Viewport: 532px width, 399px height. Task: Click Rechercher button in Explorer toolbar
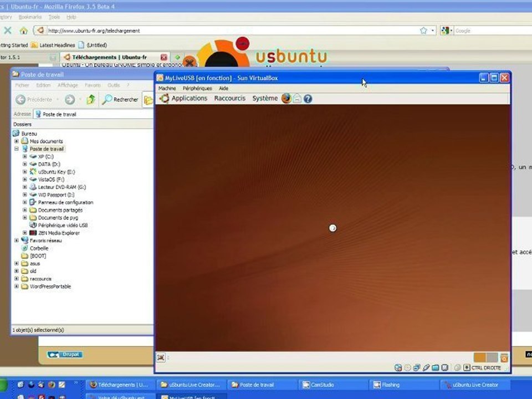pyautogui.click(x=120, y=99)
